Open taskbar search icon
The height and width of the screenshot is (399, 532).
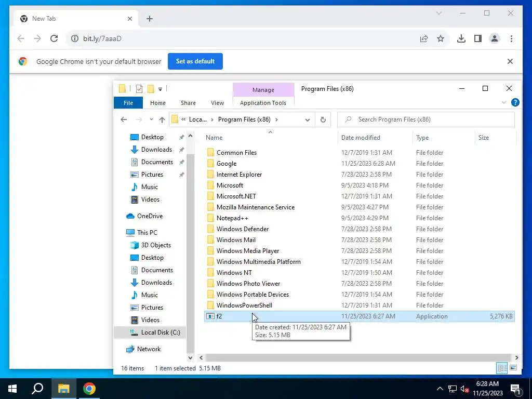[x=37, y=389]
